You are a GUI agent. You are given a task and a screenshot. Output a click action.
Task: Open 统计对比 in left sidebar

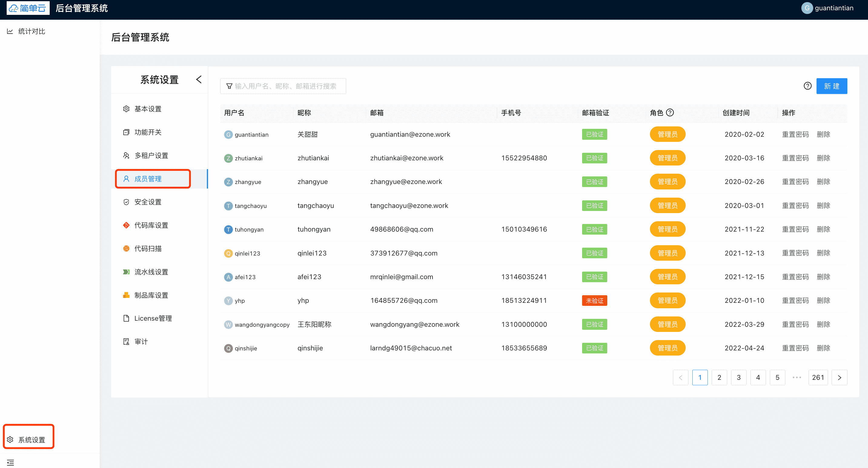tap(31, 31)
